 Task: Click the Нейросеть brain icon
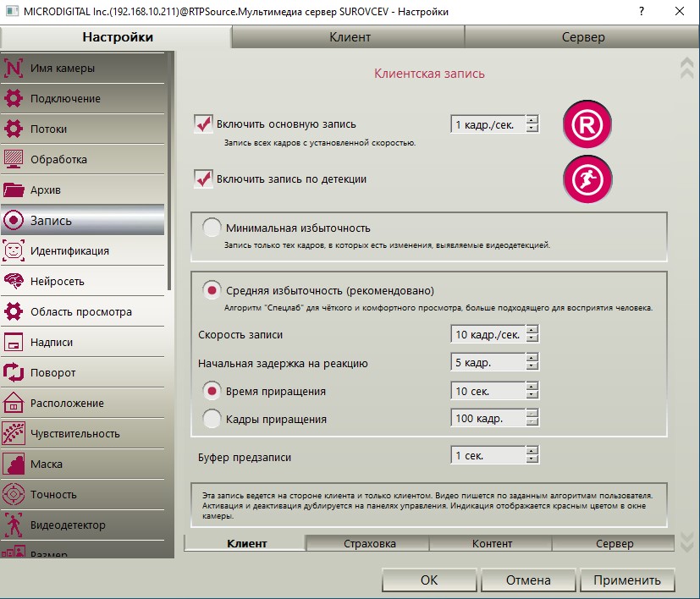tap(14, 281)
